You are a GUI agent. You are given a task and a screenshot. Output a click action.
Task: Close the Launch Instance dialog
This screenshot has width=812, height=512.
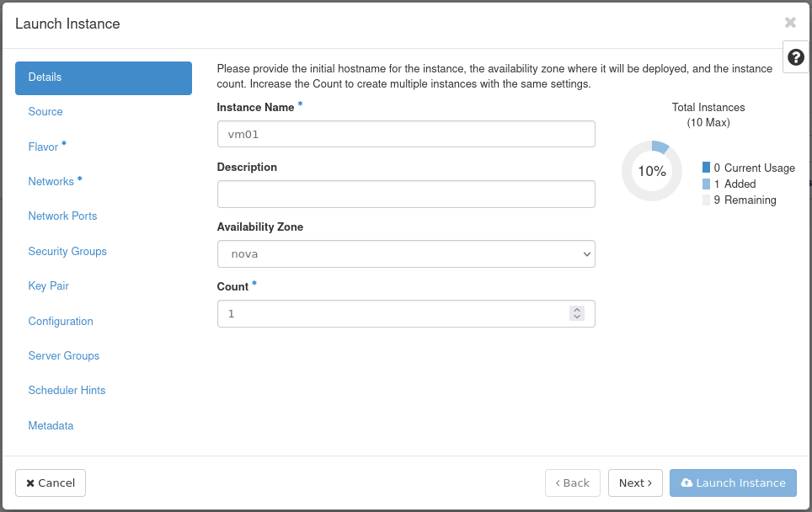(789, 23)
